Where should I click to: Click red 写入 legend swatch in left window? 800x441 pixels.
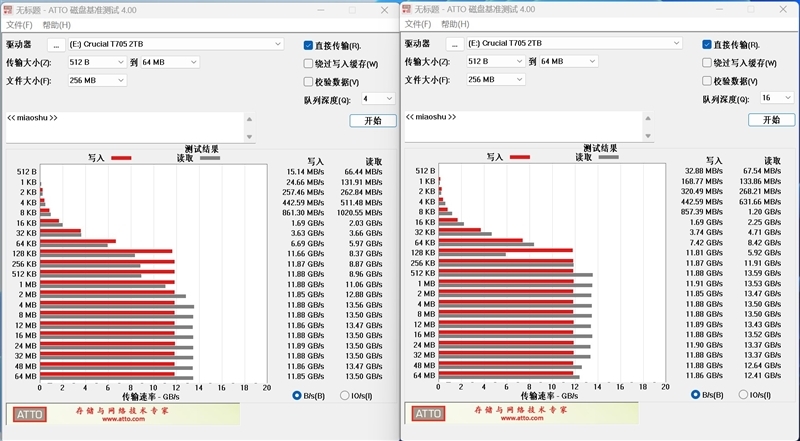(121, 158)
